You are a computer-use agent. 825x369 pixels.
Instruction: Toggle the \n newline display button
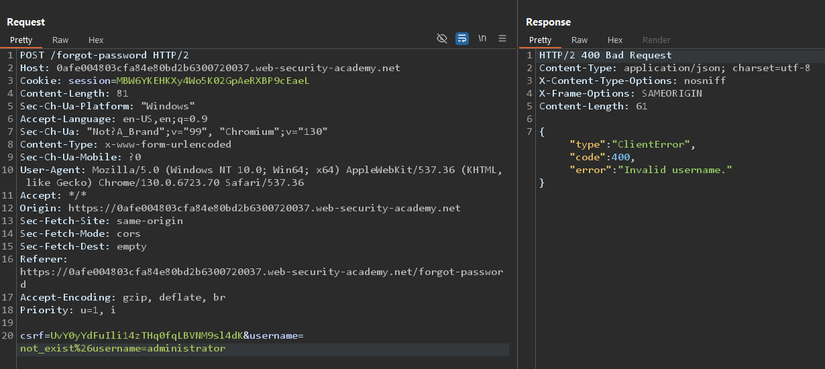coord(482,38)
